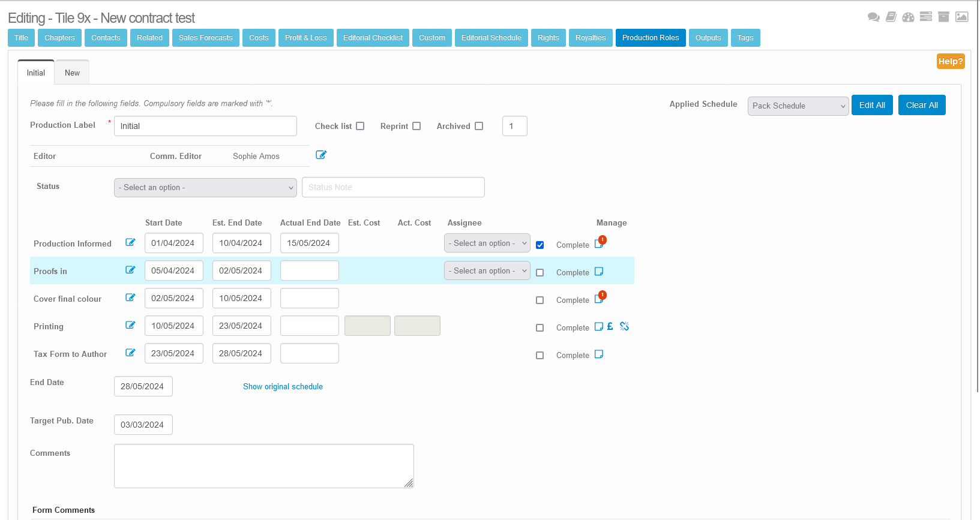Switch to the New tab
The height and width of the screenshot is (520, 980).
tap(72, 73)
